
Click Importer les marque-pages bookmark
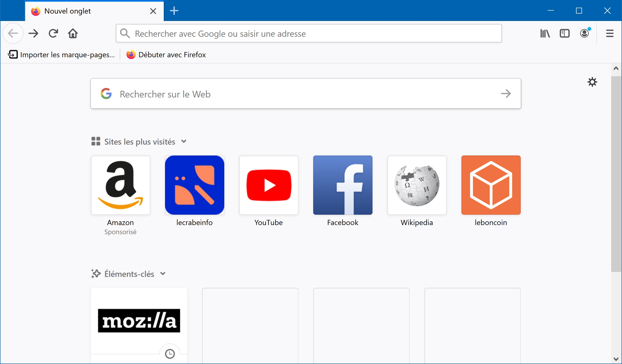62,55
